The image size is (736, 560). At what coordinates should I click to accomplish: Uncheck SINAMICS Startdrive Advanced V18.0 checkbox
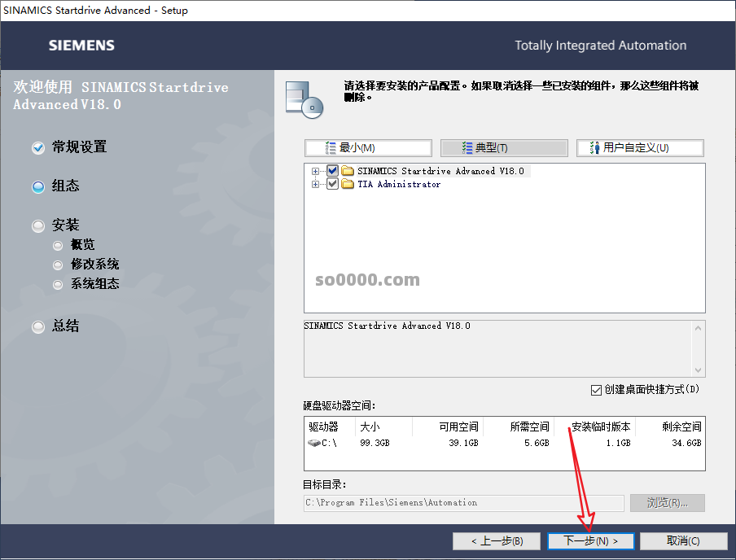tap(332, 170)
